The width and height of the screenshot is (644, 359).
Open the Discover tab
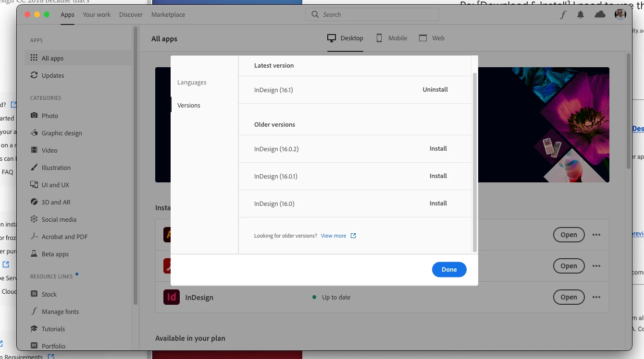coord(131,14)
